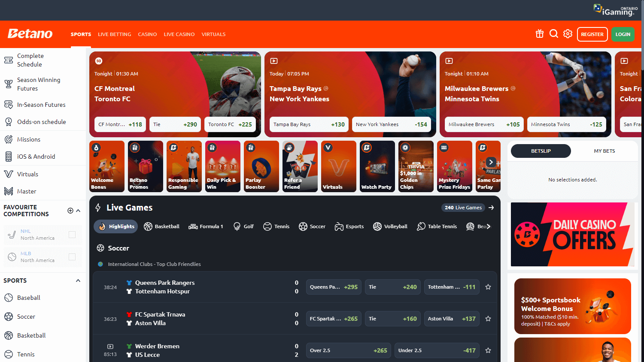Open Baseball in the Sports list
This screenshot has height=362, width=644.
point(43,298)
